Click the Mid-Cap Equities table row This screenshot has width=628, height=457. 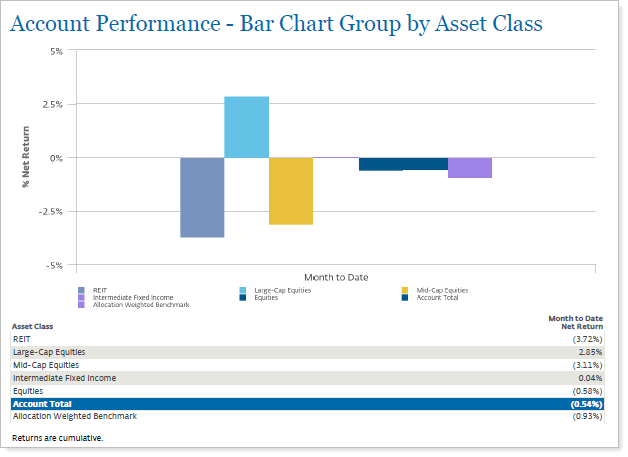click(306, 366)
